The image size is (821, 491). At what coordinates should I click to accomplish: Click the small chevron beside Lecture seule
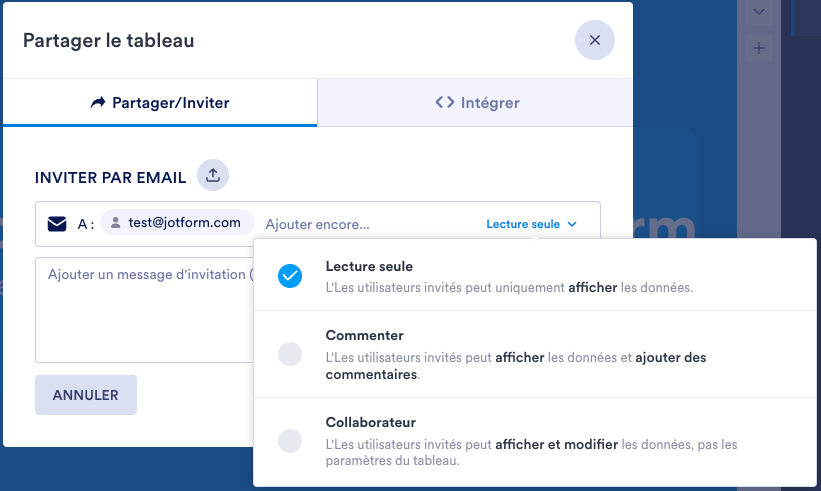572,225
